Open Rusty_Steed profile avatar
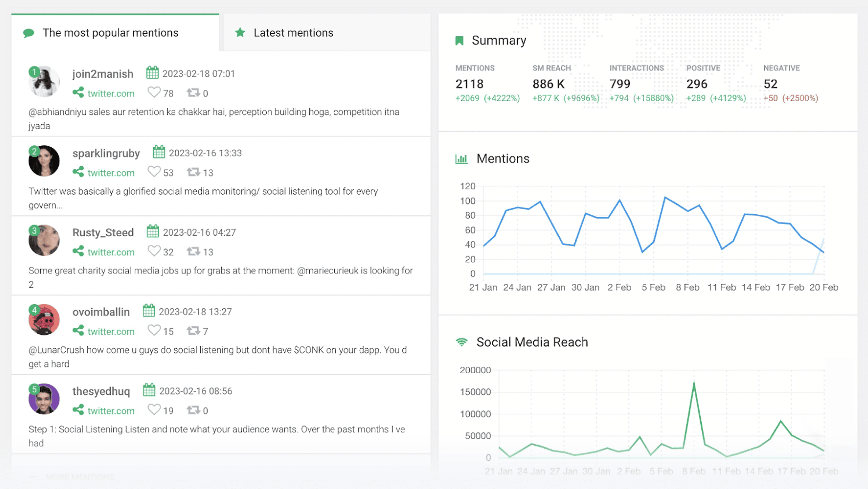Screen dimensions: 868x489 44,240
